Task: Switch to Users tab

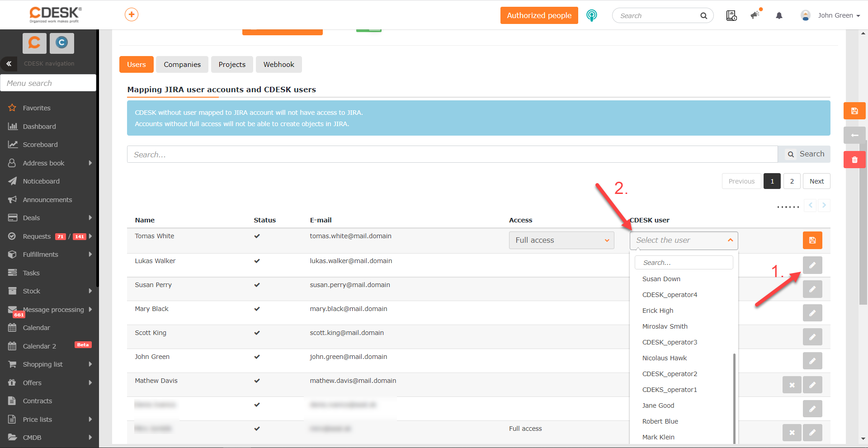Action: (137, 65)
